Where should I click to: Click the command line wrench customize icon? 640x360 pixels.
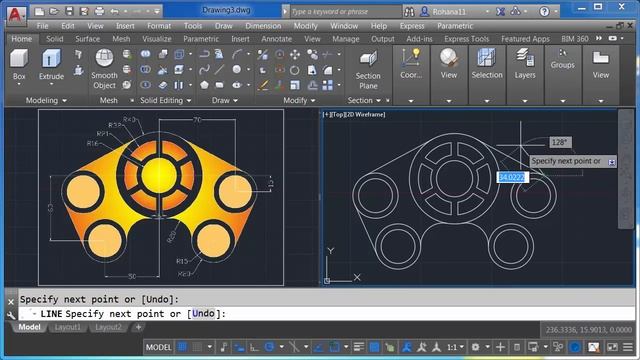tap(11, 315)
